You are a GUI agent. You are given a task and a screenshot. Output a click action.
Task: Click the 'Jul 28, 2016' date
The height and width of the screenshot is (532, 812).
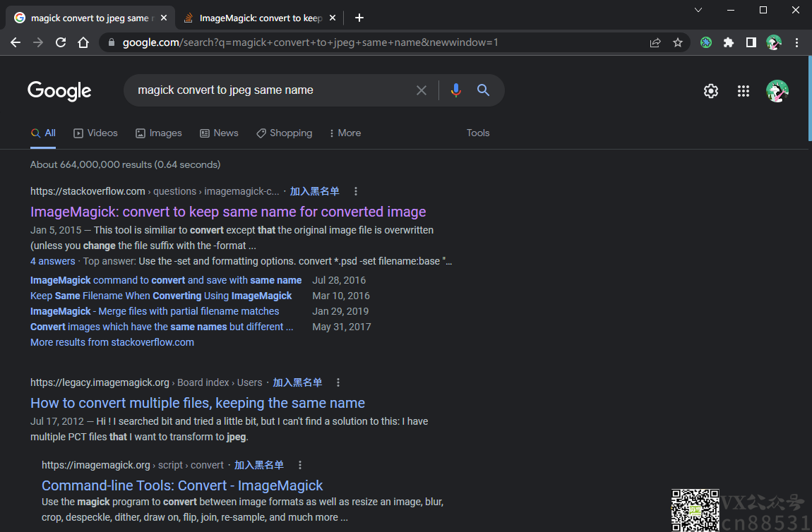point(339,281)
